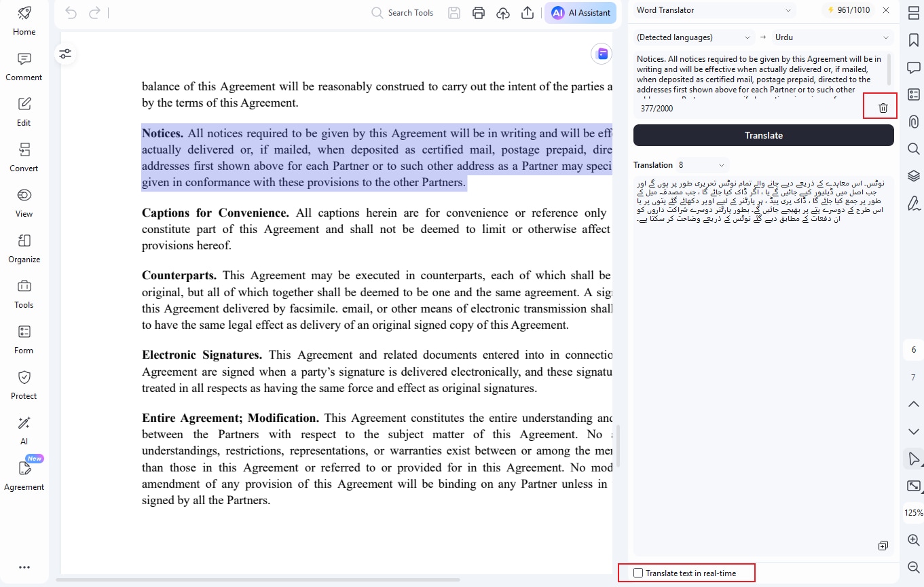The width and height of the screenshot is (924, 587).
Task: Open the Protect tool
Action: (24, 385)
